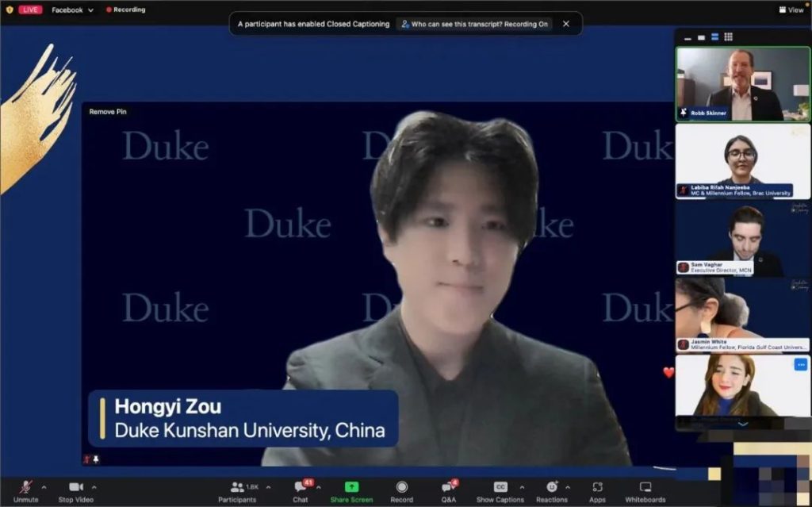This screenshot has height=507, width=812.
Task: Open the Reactions picker
Action: pos(551,487)
